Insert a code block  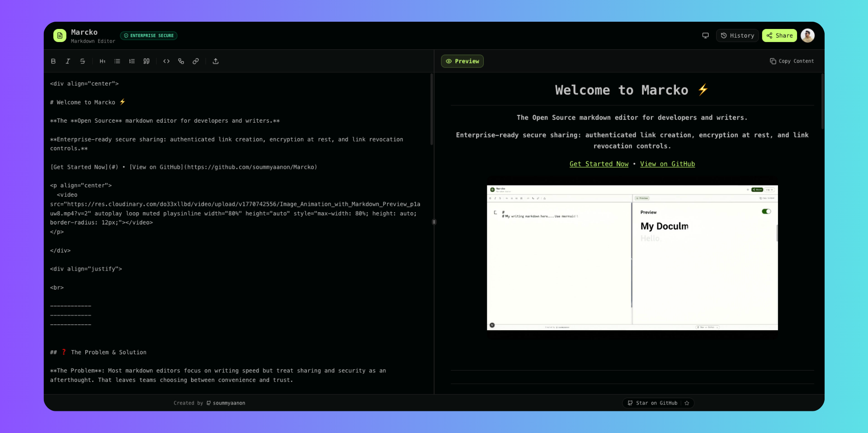(166, 61)
